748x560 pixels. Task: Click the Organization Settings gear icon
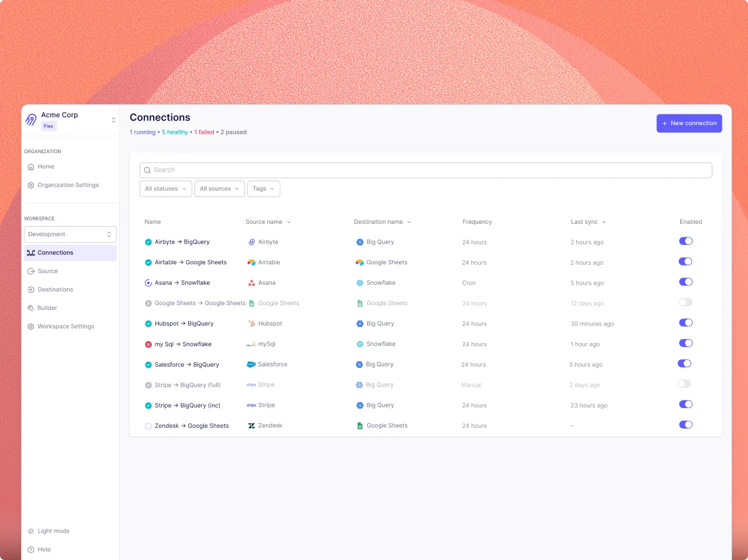tap(31, 185)
